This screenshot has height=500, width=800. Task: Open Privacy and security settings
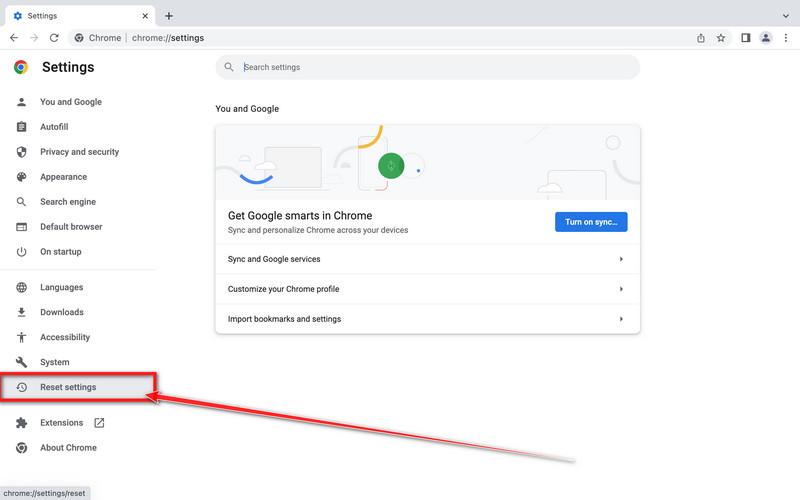click(80, 152)
